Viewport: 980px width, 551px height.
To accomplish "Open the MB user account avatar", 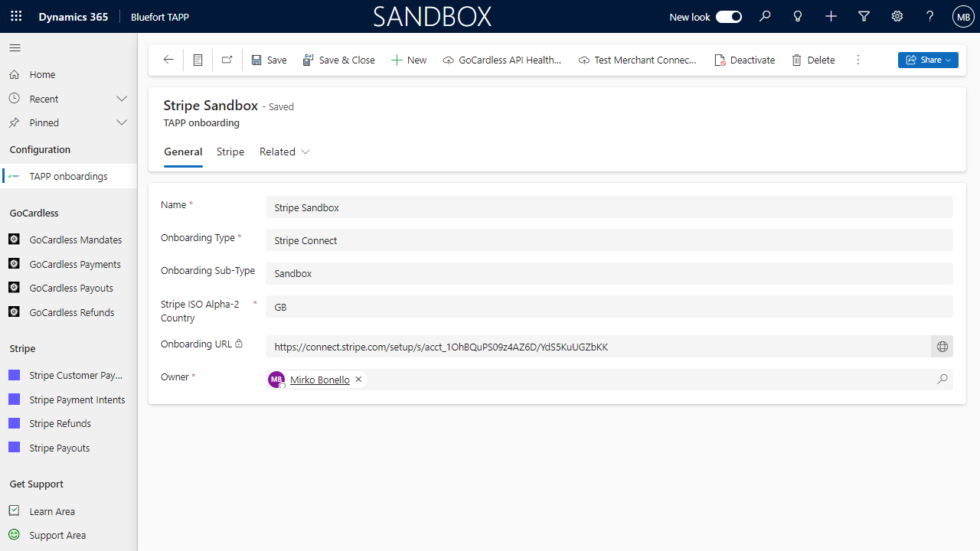I will tap(963, 17).
